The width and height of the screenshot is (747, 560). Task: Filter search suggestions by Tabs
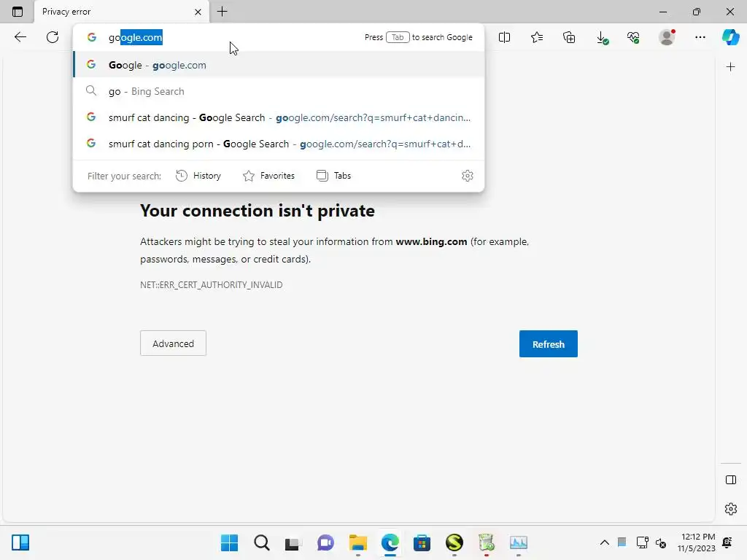click(333, 176)
